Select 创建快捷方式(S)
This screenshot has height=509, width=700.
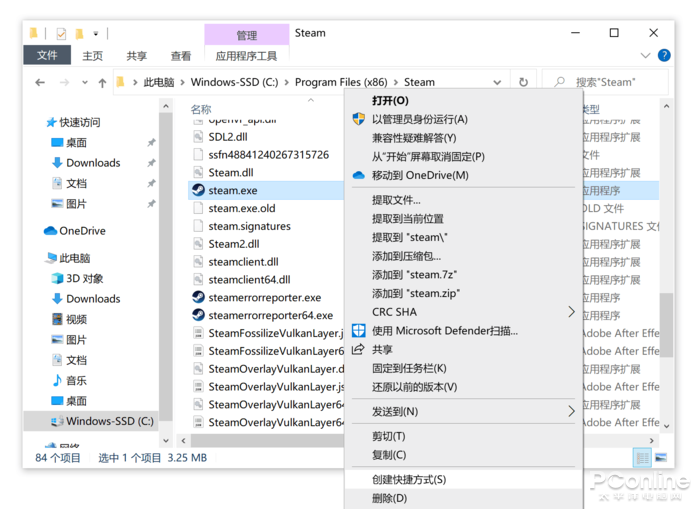point(463,480)
